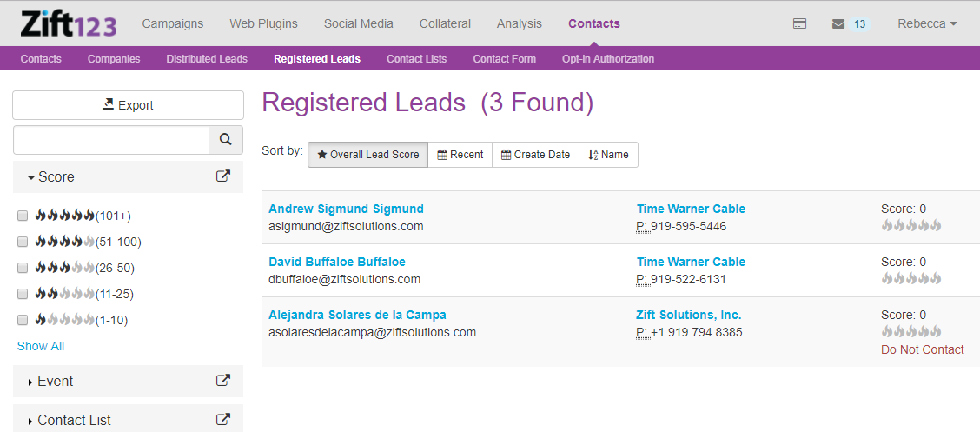The width and height of the screenshot is (980, 432).
Task: Select the top-level Contacts menu
Action: click(593, 23)
